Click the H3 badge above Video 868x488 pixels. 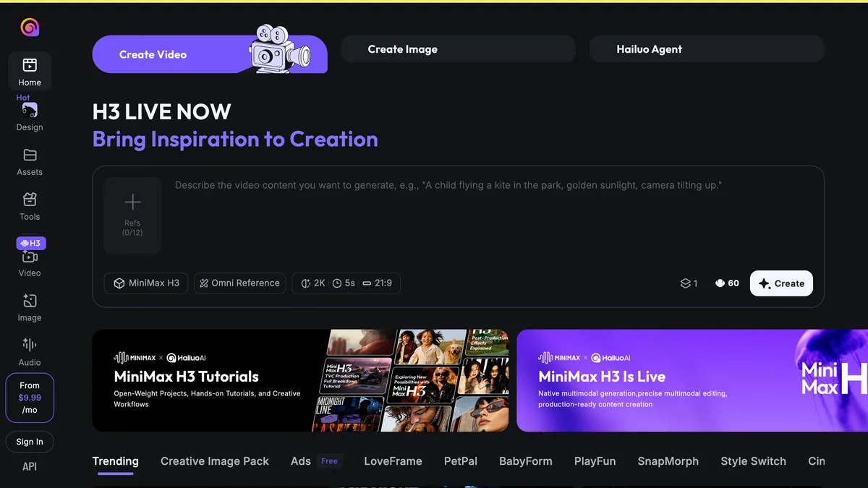(31, 243)
